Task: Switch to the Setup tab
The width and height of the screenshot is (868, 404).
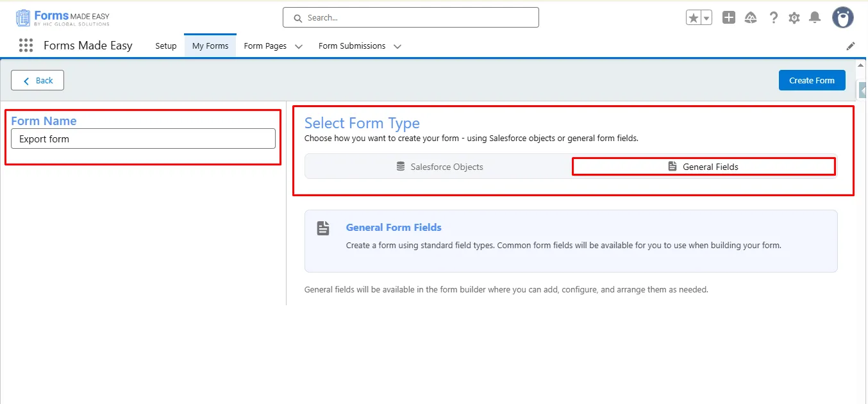Action: (x=166, y=46)
